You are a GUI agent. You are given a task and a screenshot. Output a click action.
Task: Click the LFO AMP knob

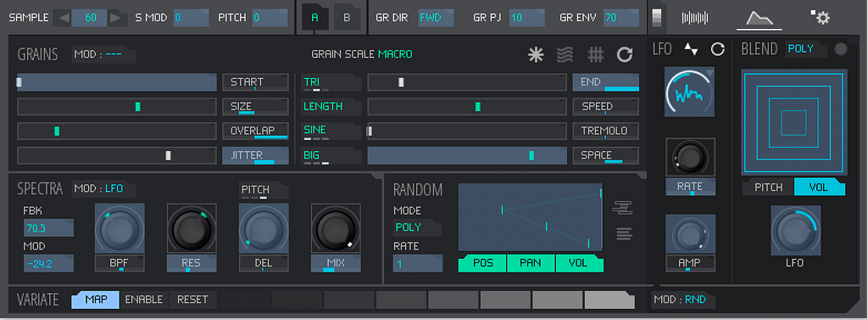690,234
